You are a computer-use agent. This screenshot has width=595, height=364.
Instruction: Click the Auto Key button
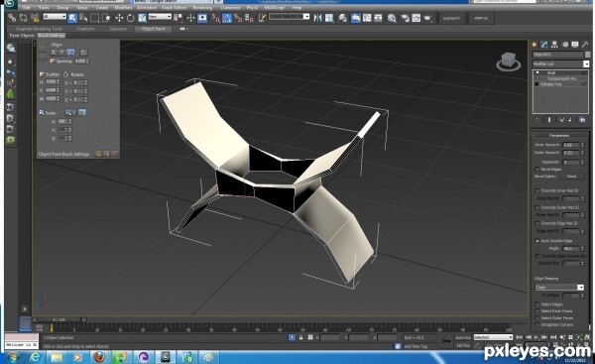tap(463, 337)
